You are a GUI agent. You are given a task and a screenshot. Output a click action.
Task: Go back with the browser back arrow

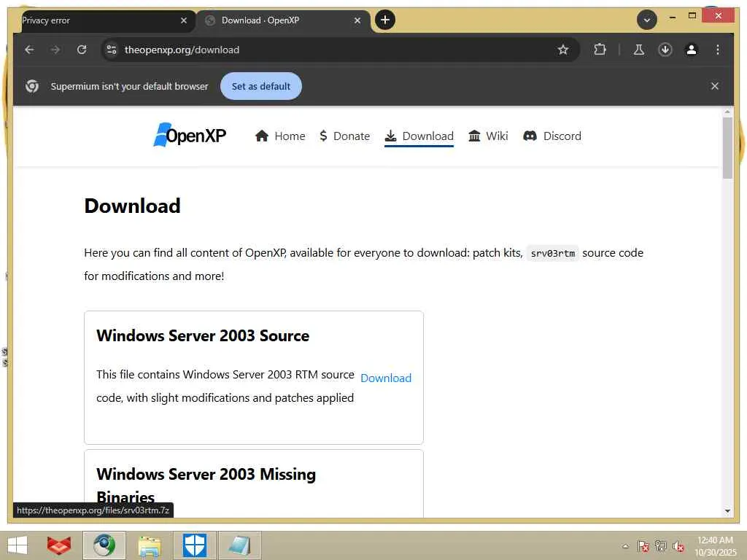(29, 50)
